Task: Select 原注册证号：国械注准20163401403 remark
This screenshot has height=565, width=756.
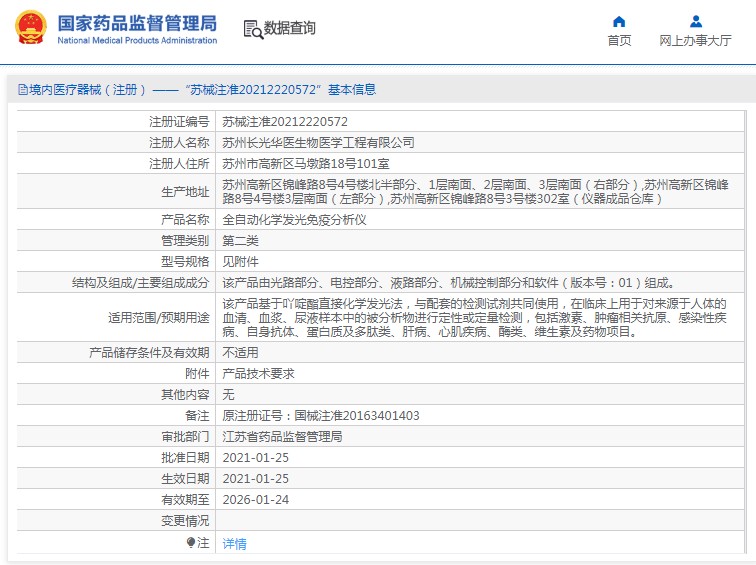Action: coord(321,416)
